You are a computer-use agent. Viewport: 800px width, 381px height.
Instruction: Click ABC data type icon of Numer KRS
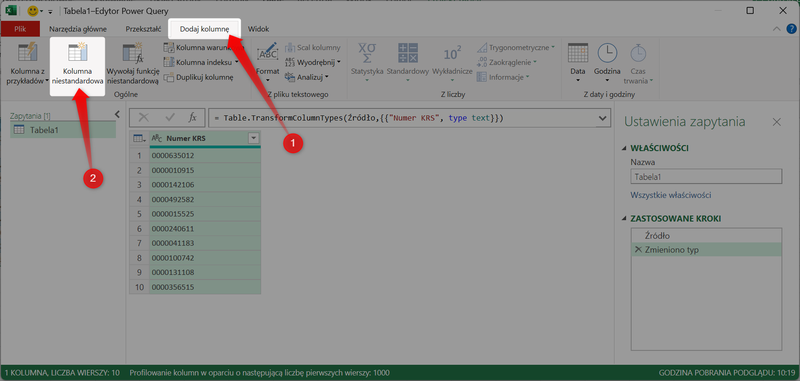(157, 138)
